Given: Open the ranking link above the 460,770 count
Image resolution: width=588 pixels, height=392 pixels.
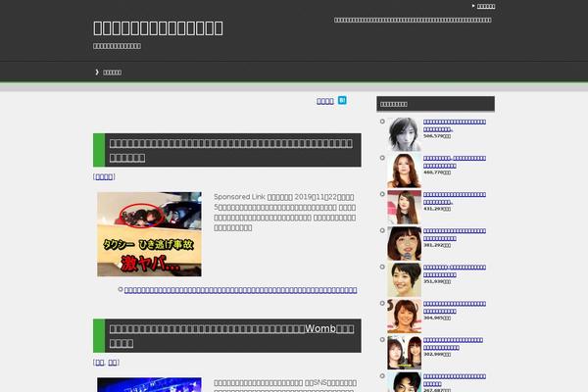Looking at the screenshot, I should click(455, 162).
